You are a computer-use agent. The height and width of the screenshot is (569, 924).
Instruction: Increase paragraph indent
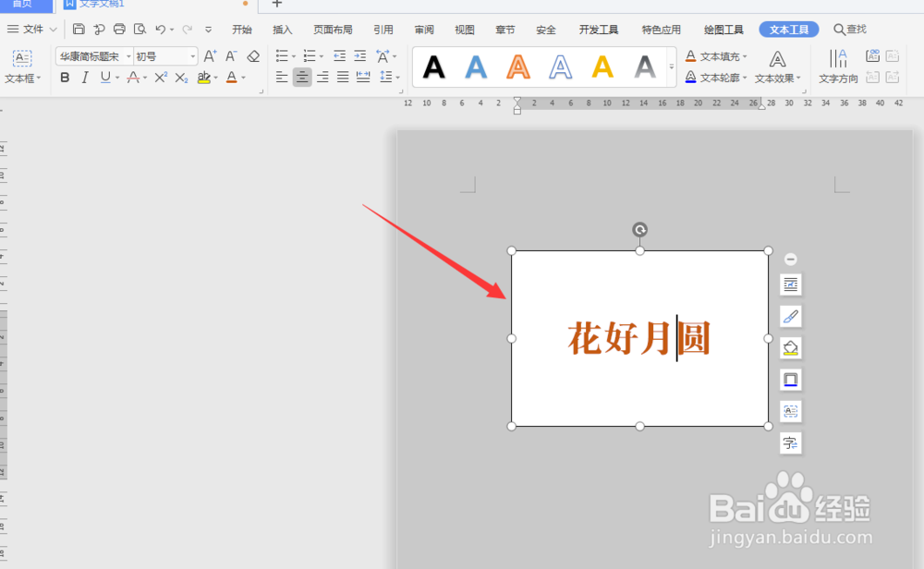pos(360,56)
